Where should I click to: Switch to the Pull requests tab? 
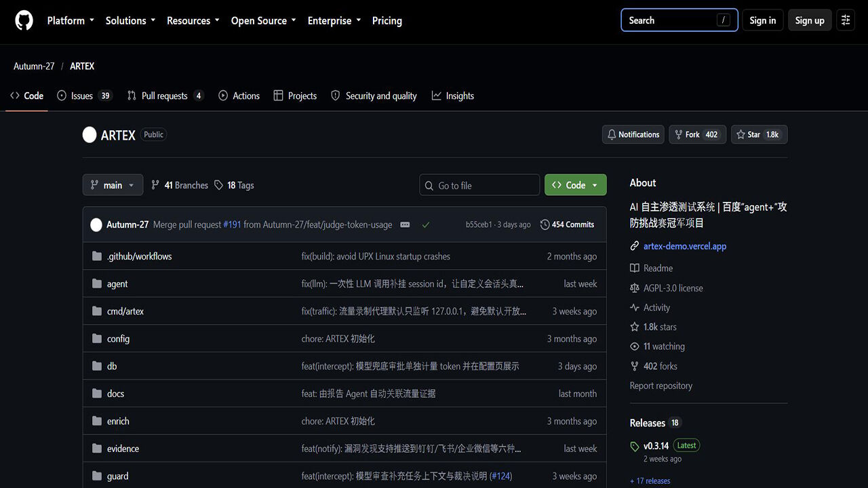165,96
